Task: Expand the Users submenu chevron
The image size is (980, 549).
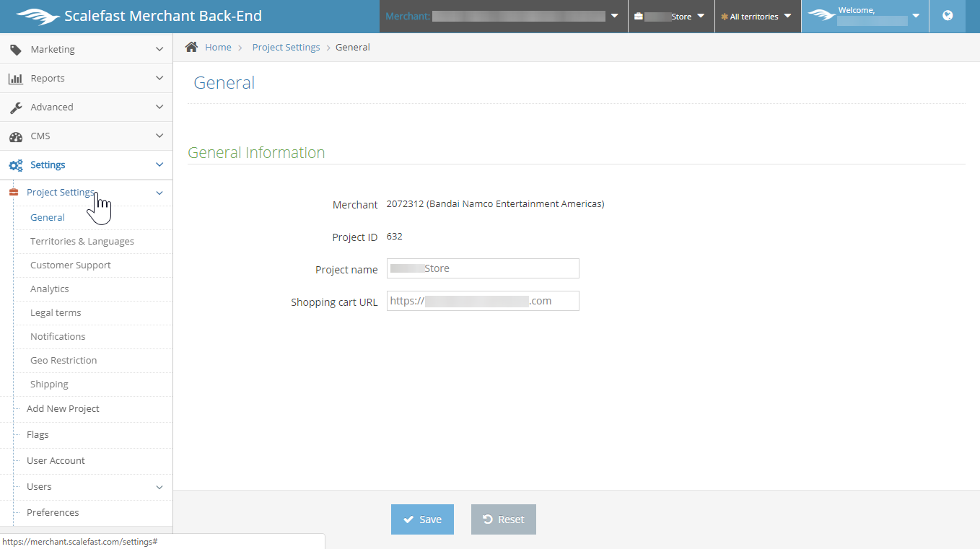Action: [x=159, y=487]
